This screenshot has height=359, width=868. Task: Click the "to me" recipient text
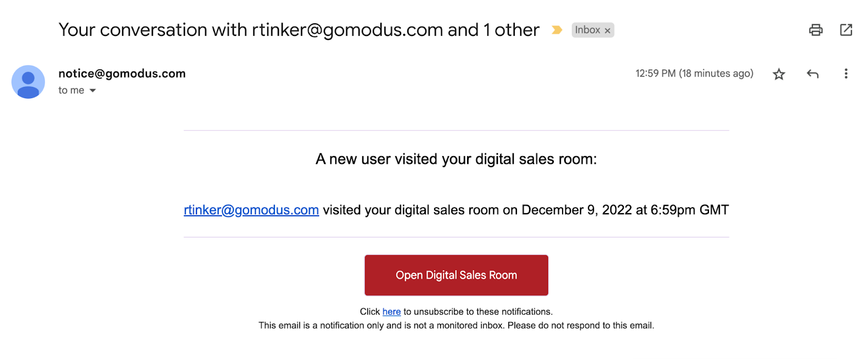(71, 91)
